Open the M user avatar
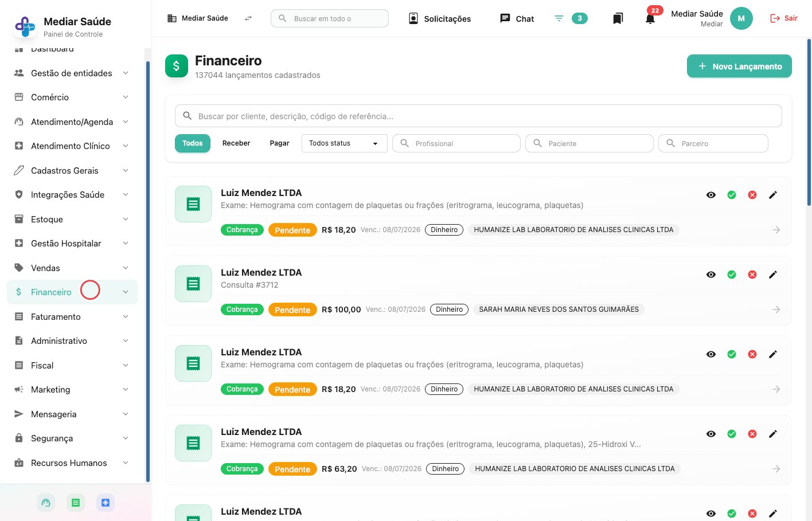Viewport: 812px width, 521px height. pyautogui.click(x=741, y=18)
